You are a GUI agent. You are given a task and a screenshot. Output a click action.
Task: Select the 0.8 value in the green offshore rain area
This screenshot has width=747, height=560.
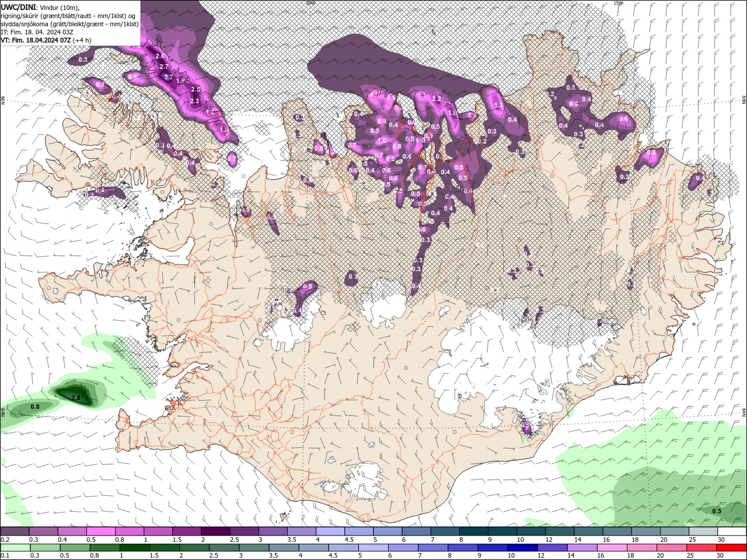35,407
